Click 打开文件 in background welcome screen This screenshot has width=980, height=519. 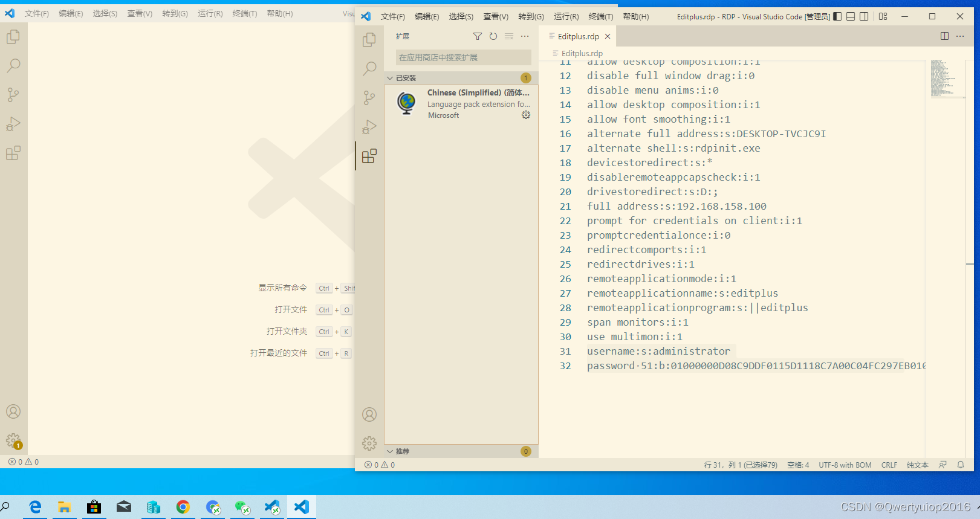coord(291,309)
